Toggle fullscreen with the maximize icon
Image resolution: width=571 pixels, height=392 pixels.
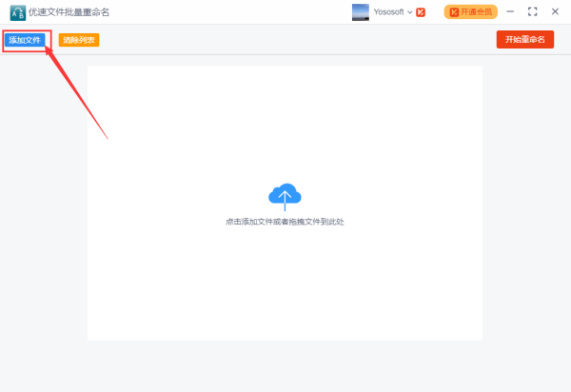(532, 11)
